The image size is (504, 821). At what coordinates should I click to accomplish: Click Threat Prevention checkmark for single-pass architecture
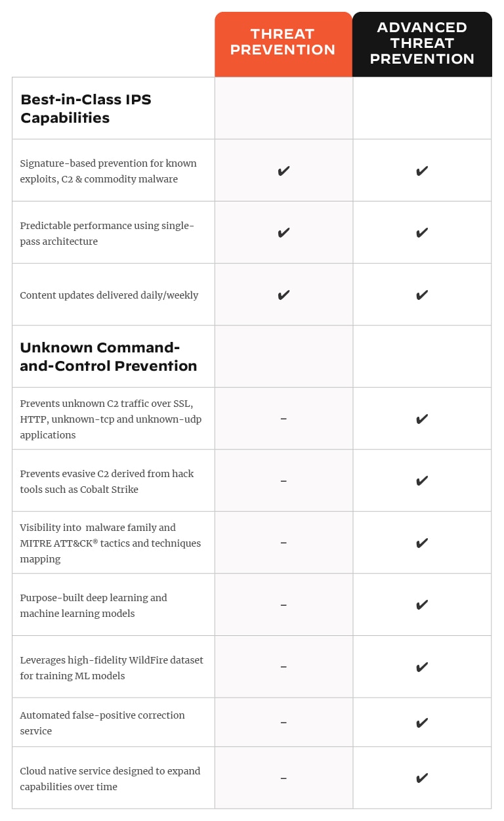tap(283, 233)
